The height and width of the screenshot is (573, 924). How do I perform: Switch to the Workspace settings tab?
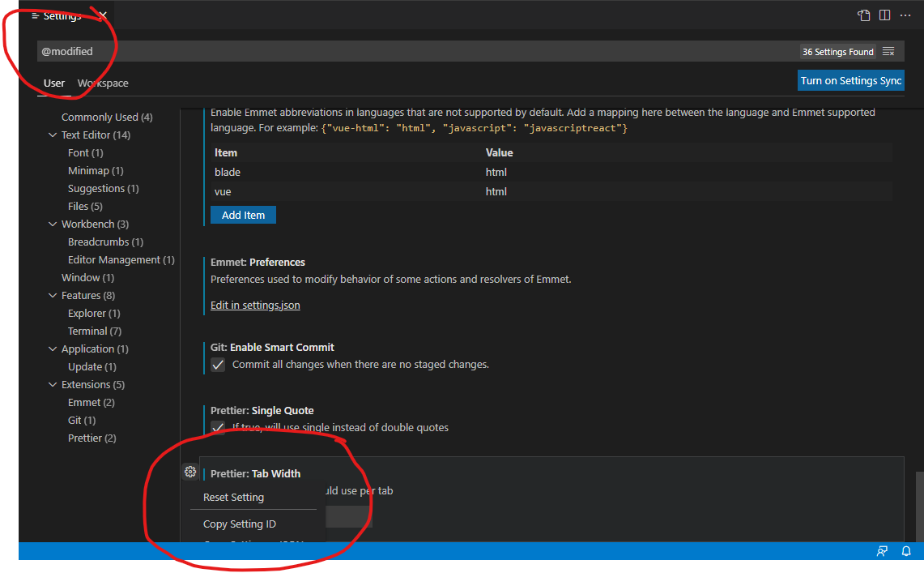pos(102,83)
